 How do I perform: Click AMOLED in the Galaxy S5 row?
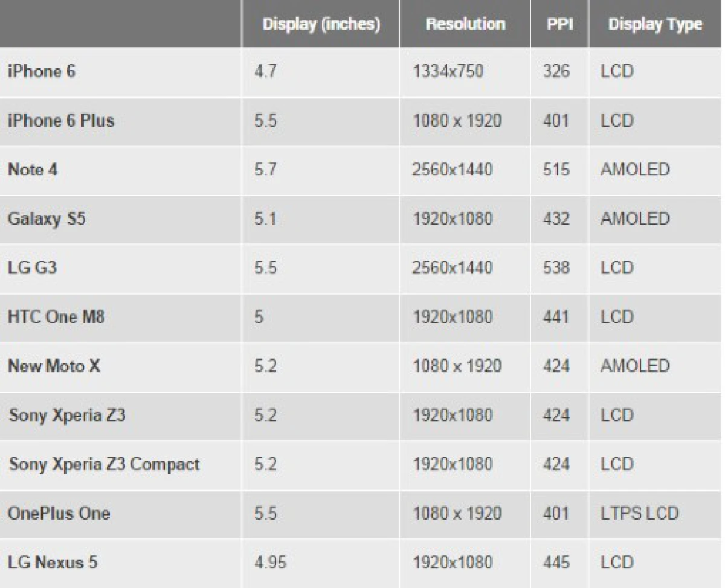pyautogui.click(x=635, y=219)
